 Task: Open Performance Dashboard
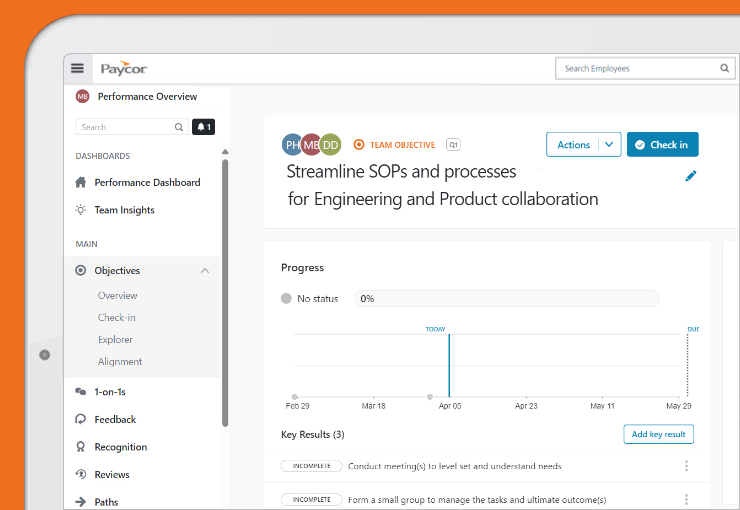click(x=147, y=182)
